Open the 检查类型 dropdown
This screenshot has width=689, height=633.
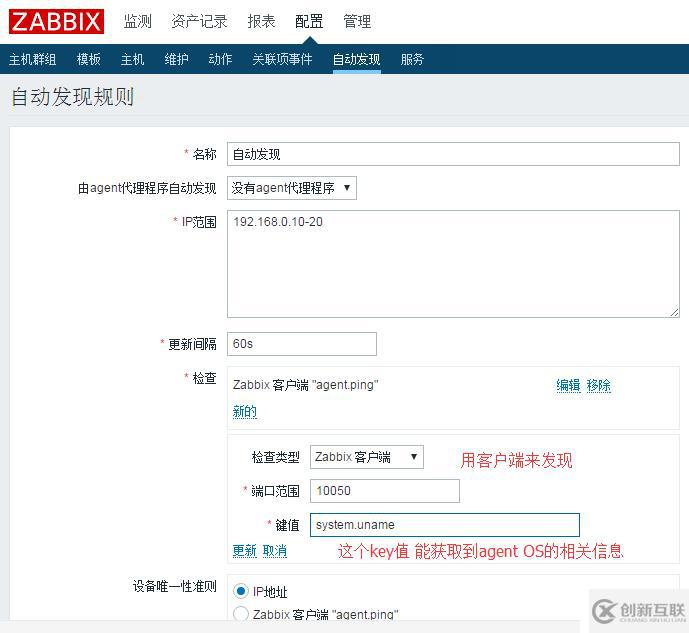point(366,457)
